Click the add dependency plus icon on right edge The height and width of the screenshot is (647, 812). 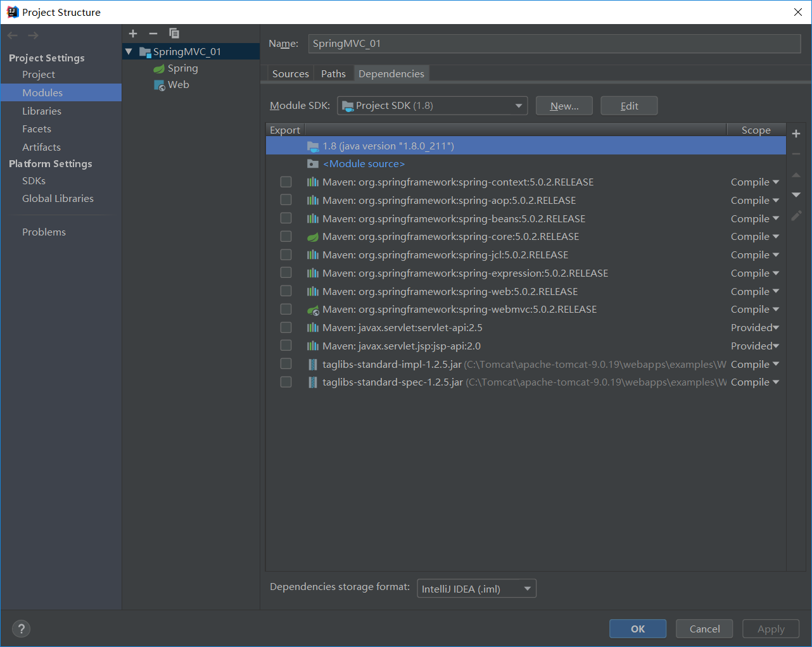coord(796,133)
